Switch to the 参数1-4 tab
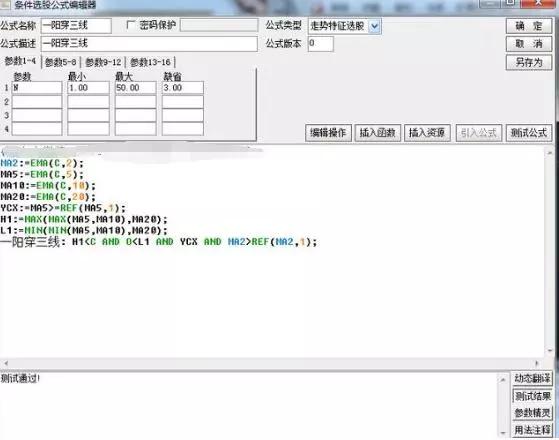Image resolution: width=559 pixels, height=440 pixels. 20,61
